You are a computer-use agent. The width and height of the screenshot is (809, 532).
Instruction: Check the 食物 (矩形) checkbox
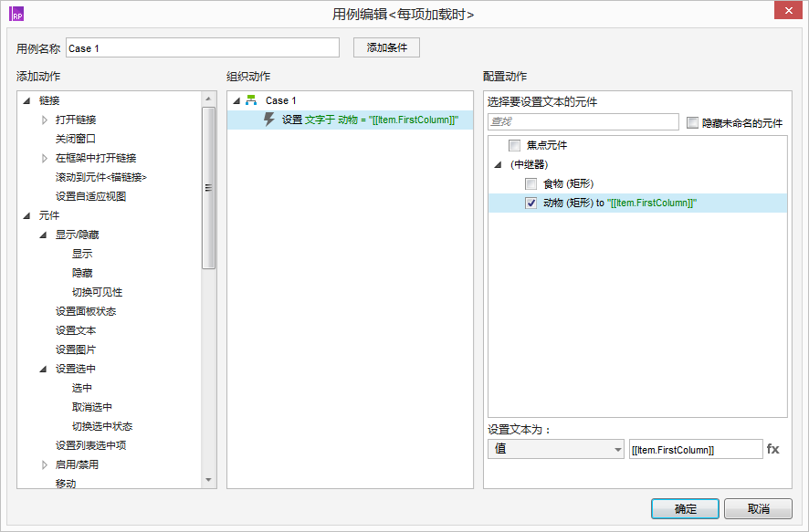[x=531, y=183]
